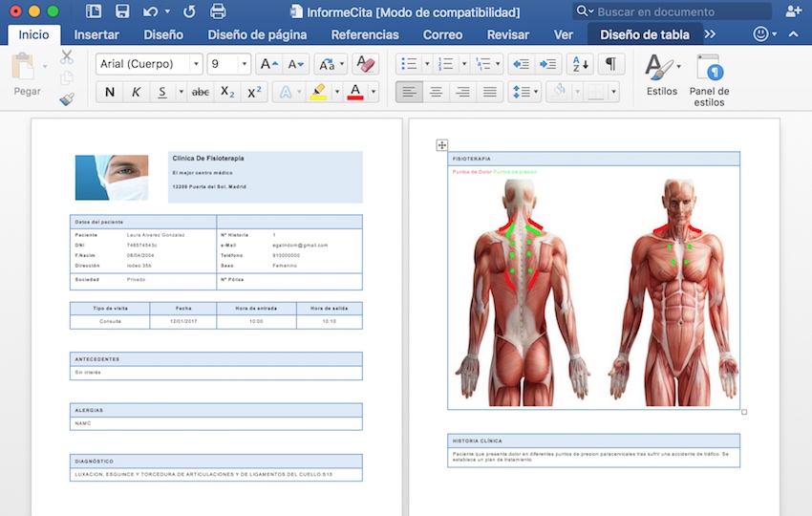This screenshot has width=812, height=516.
Task: Switch to the Insertar tab
Action: [x=96, y=34]
